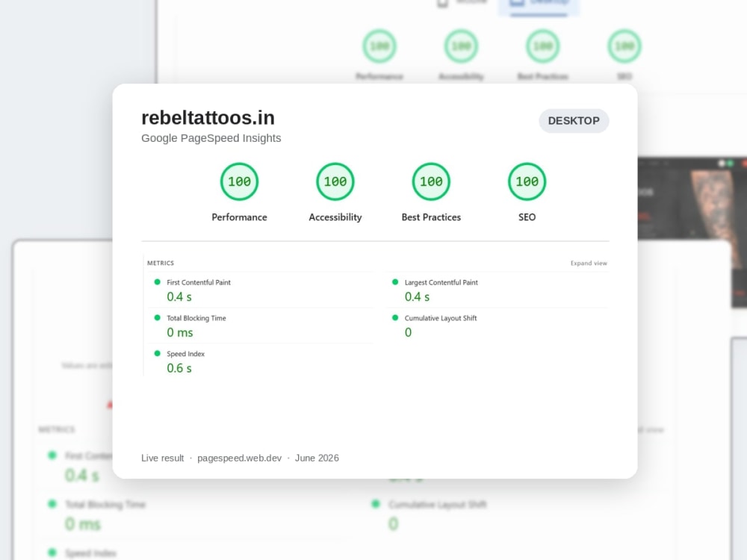The image size is (747, 560).
Task: Click the 0 value under Cumulative Layout Shift
Action: (409, 332)
